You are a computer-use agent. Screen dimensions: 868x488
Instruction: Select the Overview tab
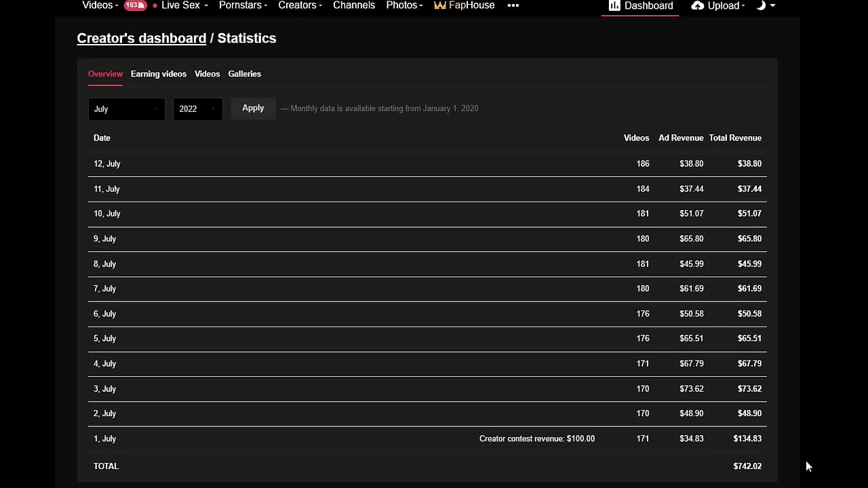pyautogui.click(x=105, y=74)
